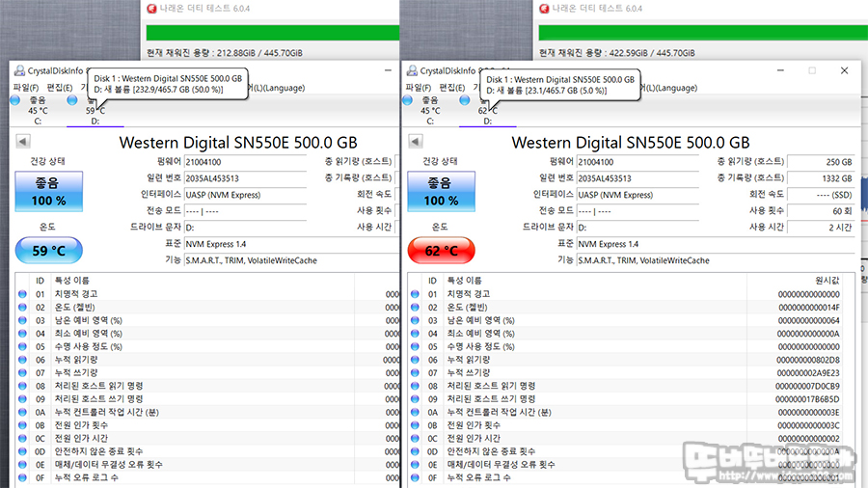Click interface field UASP in left window

click(x=245, y=195)
